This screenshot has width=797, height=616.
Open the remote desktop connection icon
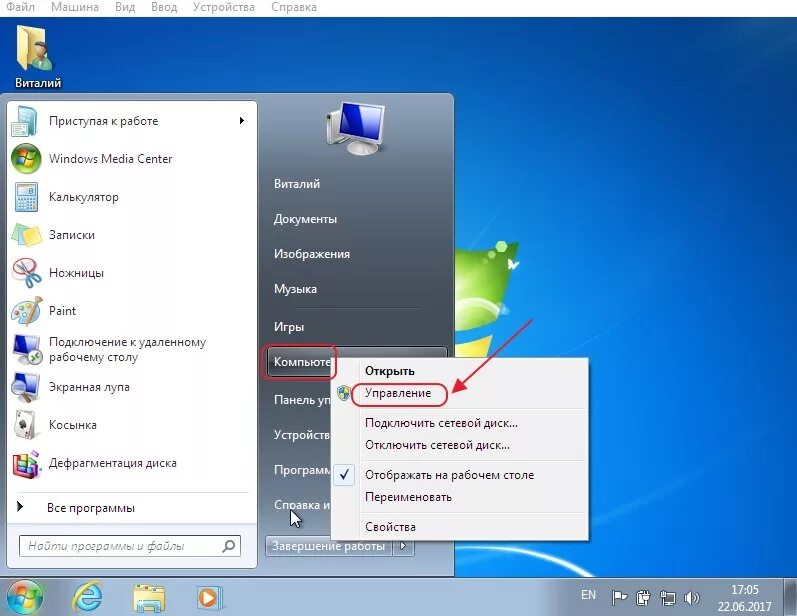click(25, 349)
